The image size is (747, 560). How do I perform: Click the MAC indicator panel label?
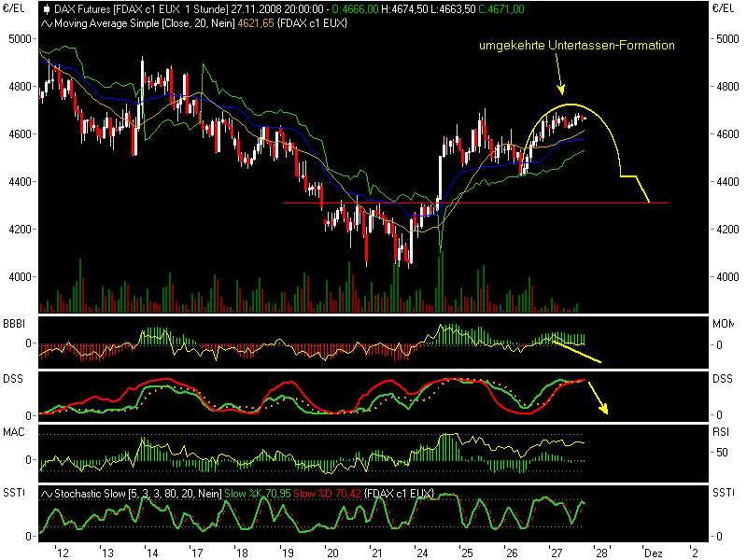(x=14, y=432)
